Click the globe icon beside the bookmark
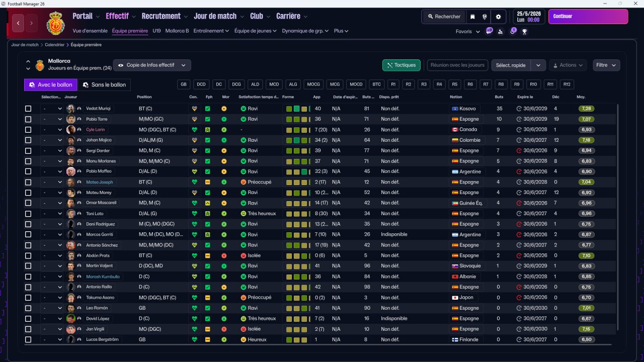The width and height of the screenshot is (644, 362). [x=485, y=17]
